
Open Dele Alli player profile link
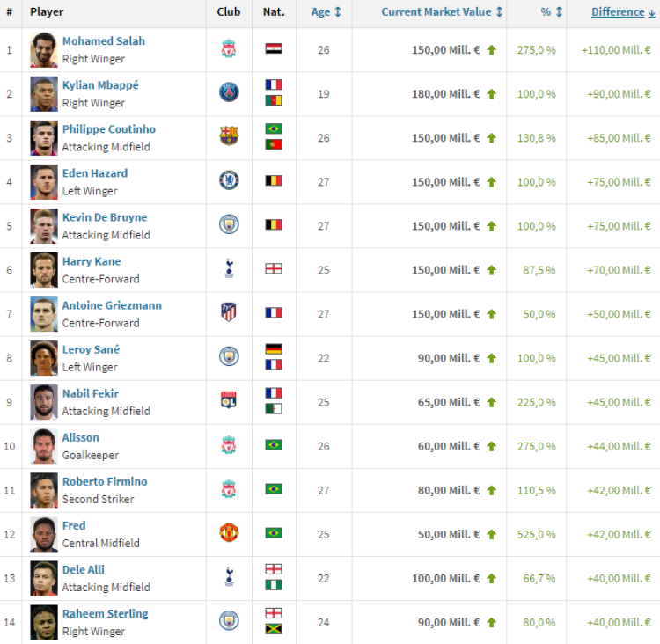(84, 570)
